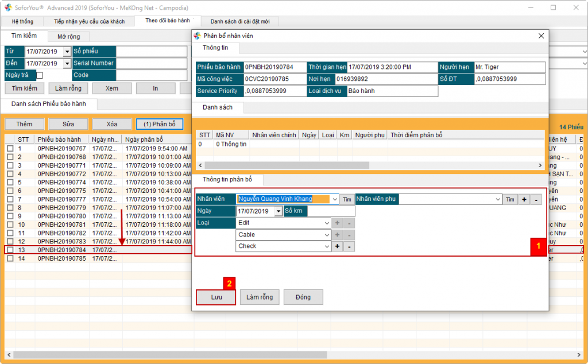Click Tìm button next to Nhân viên
This screenshot has width=588, height=364.
click(x=347, y=199)
